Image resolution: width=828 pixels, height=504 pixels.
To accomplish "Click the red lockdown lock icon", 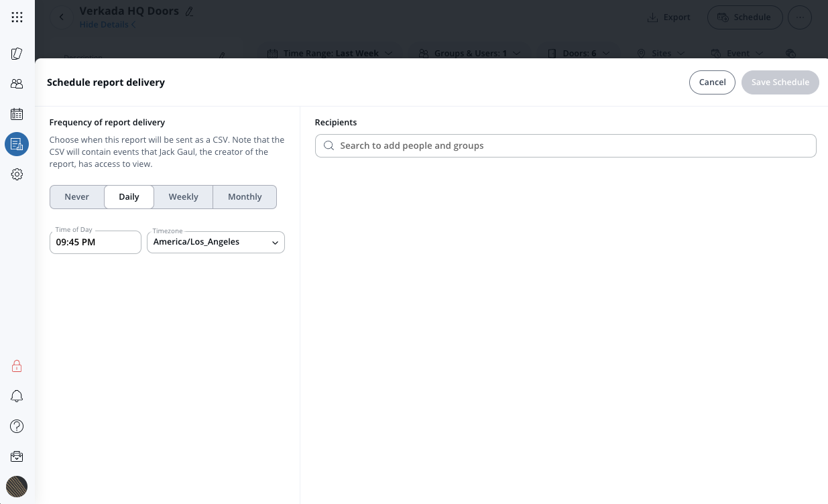I will [17, 366].
